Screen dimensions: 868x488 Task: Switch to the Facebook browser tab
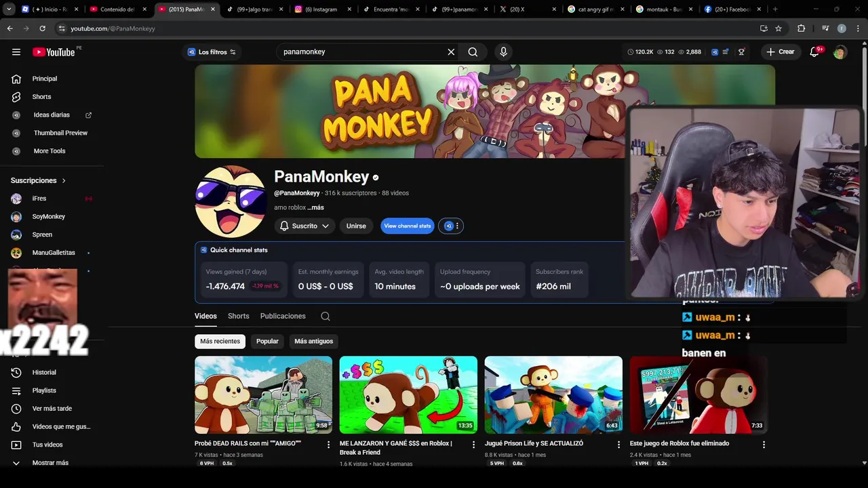[x=732, y=9]
